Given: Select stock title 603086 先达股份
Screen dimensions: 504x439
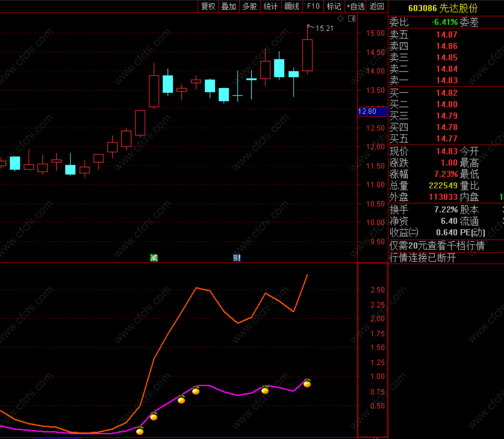Looking at the screenshot, I should [442, 8].
